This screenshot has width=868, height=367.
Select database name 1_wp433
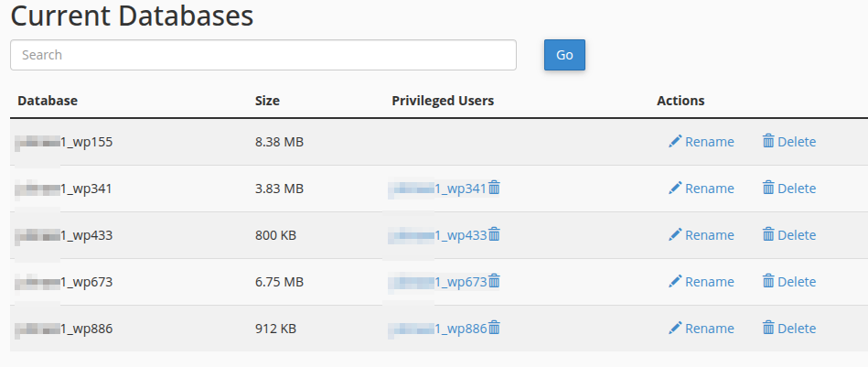pos(64,235)
